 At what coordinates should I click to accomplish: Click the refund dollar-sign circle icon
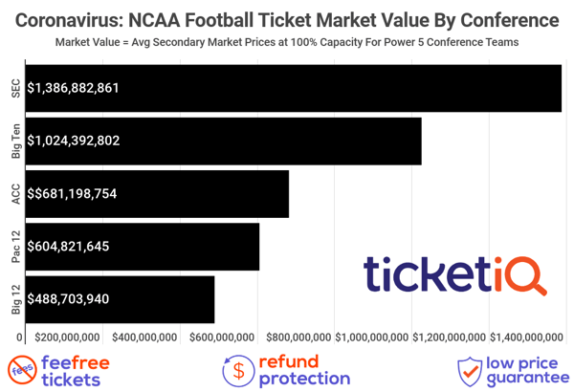[238, 371]
